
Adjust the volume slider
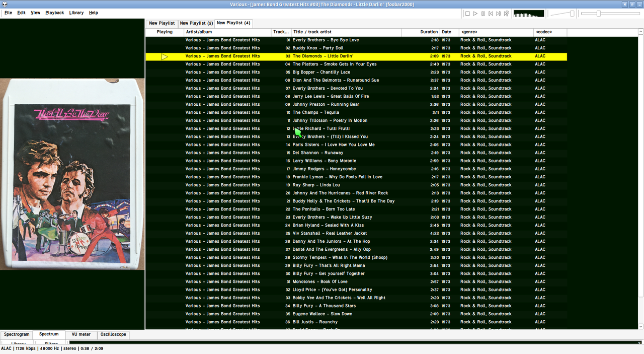pos(562,14)
